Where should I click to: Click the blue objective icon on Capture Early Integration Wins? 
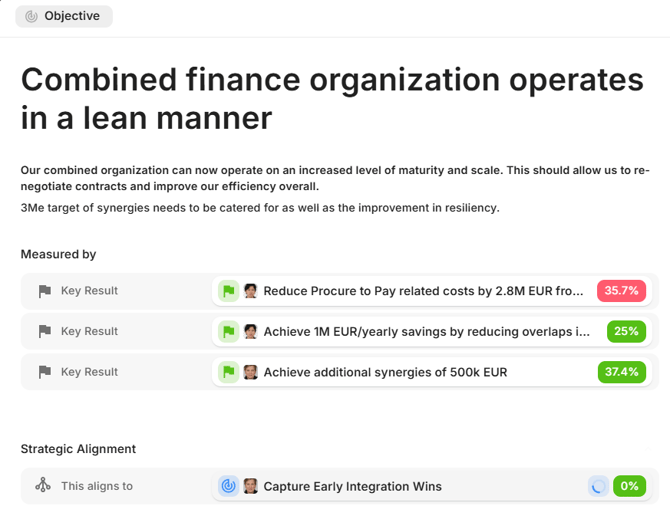pyautogui.click(x=229, y=486)
